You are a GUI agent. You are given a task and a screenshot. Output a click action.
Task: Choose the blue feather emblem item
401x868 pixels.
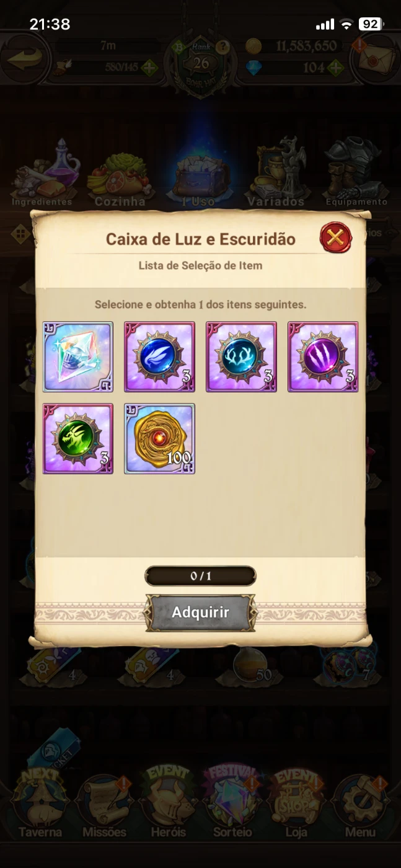159,356
